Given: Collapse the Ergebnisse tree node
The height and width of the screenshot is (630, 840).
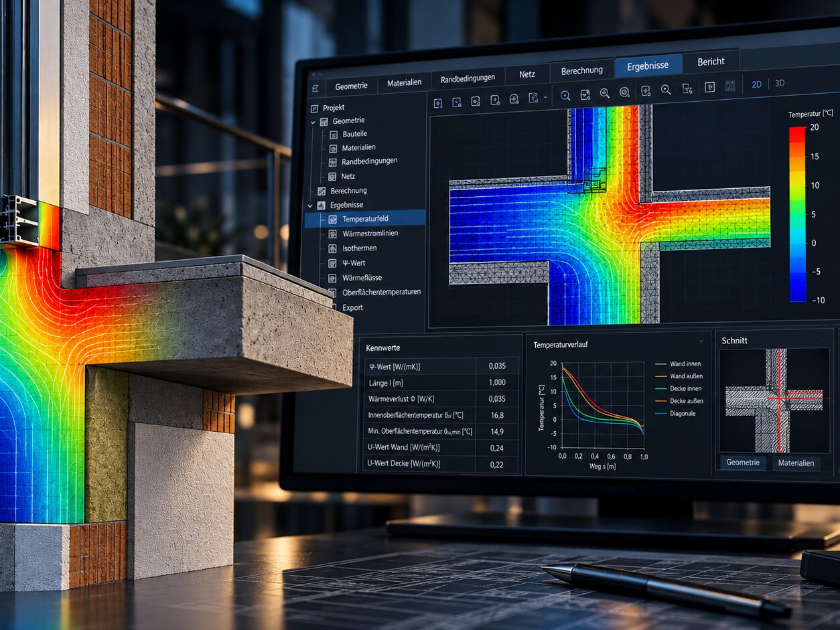Looking at the screenshot, I should pyautogui.click(x=310, y=206).
